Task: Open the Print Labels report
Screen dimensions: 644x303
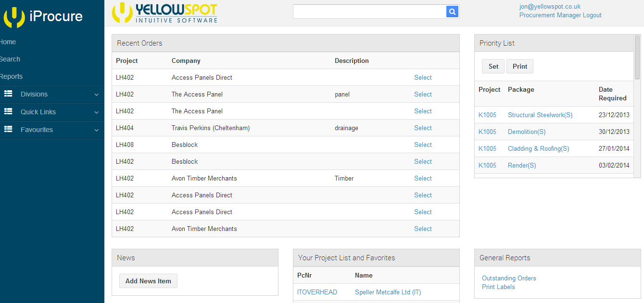Action: point(498,287)
